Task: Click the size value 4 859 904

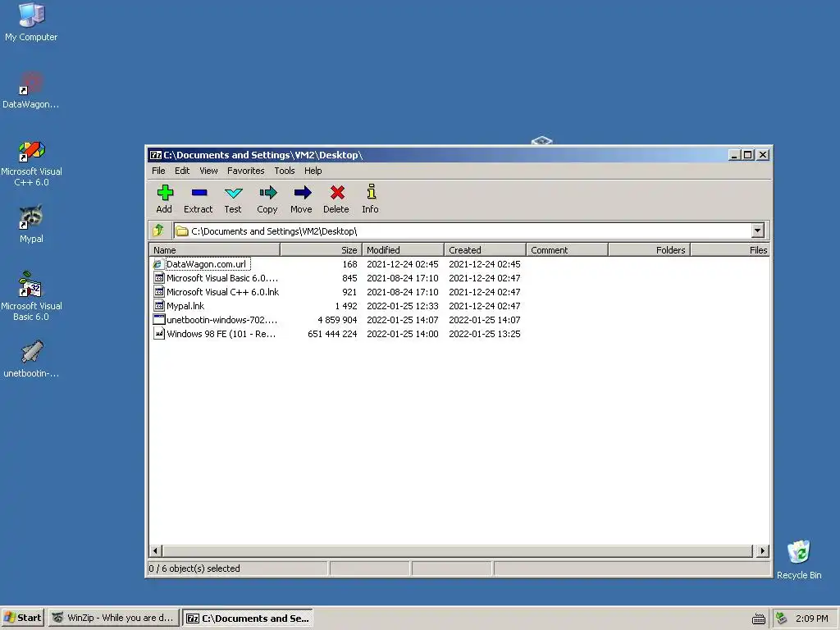Action: (x=337, y=320)
